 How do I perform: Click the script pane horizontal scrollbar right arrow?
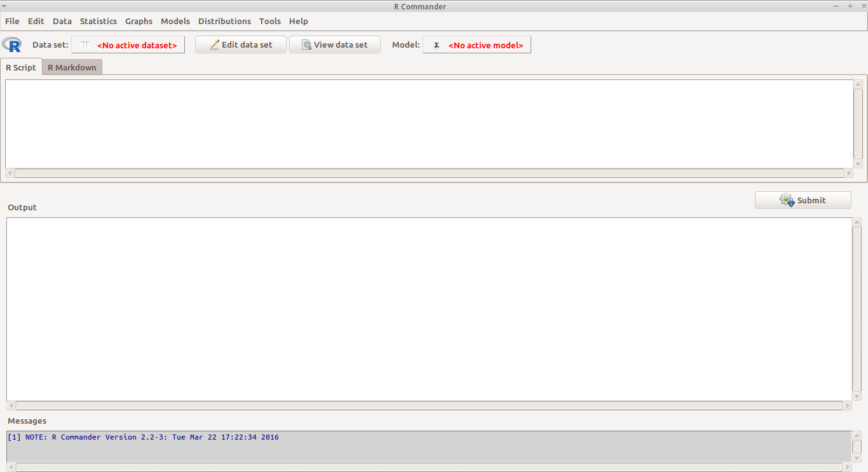(x=848, y=173)
